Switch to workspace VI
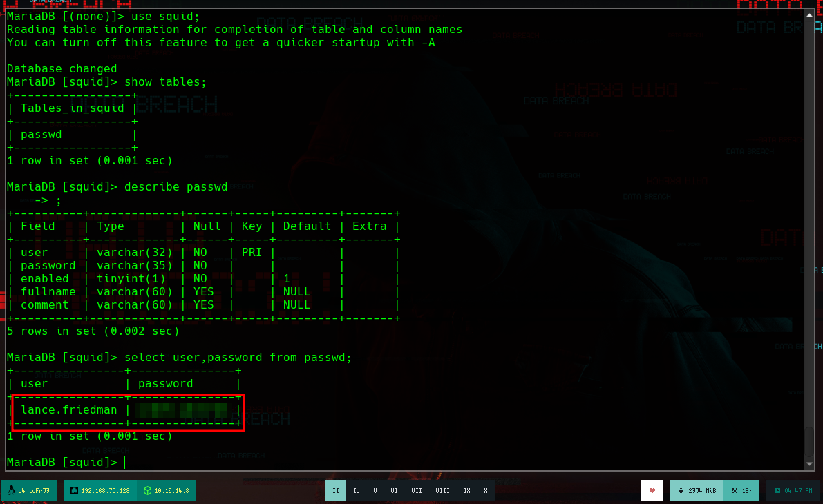823x504 pixels. [x=394, y=491]
